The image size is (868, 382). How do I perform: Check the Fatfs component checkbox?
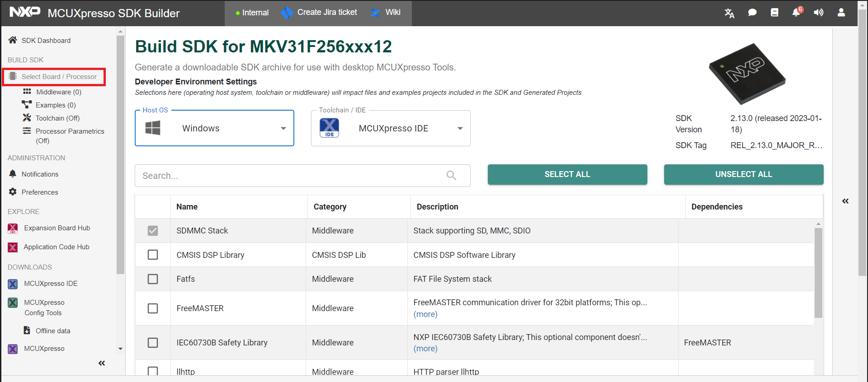click(x=153, y=279)
